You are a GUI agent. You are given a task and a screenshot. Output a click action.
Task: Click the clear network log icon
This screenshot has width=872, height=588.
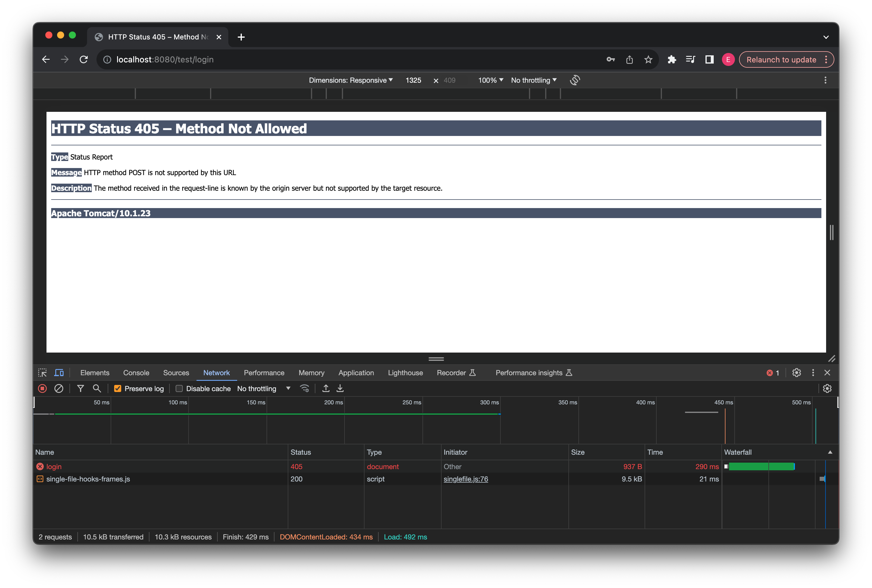point(59,388)
